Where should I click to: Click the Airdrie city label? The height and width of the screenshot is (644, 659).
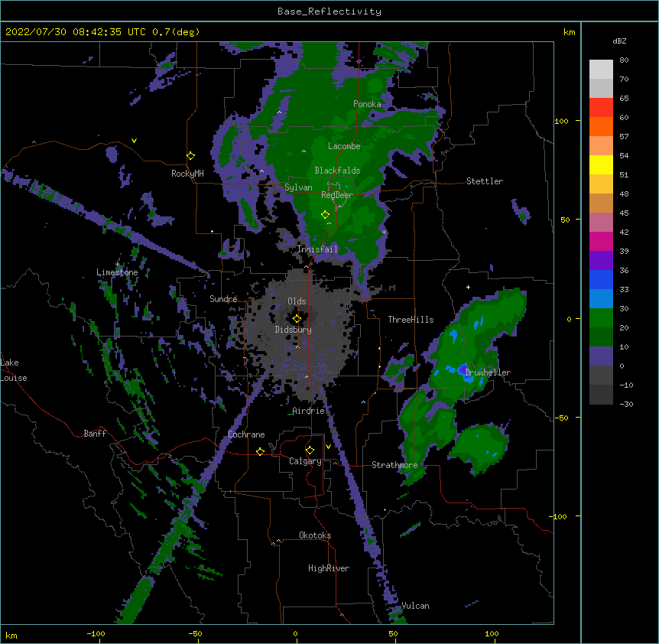pos(309,411)
